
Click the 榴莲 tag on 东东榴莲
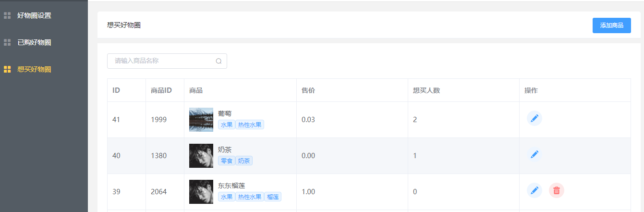tap(273, 197)
